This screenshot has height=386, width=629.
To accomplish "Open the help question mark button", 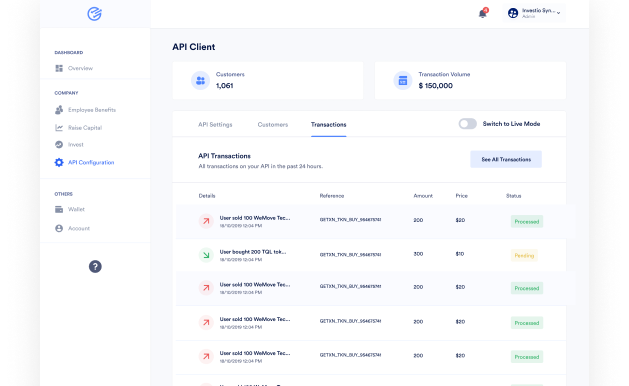I will tap(95, 266).
